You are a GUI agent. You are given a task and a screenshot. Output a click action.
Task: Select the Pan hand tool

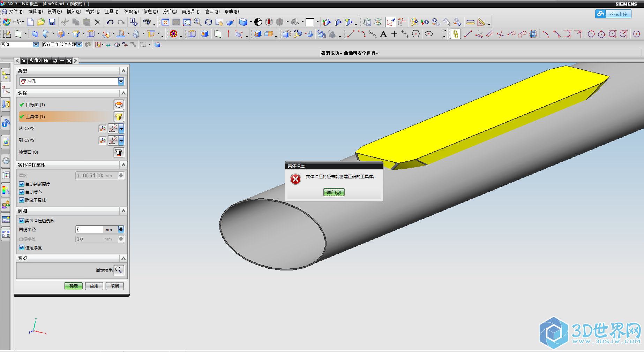[219, 22]
